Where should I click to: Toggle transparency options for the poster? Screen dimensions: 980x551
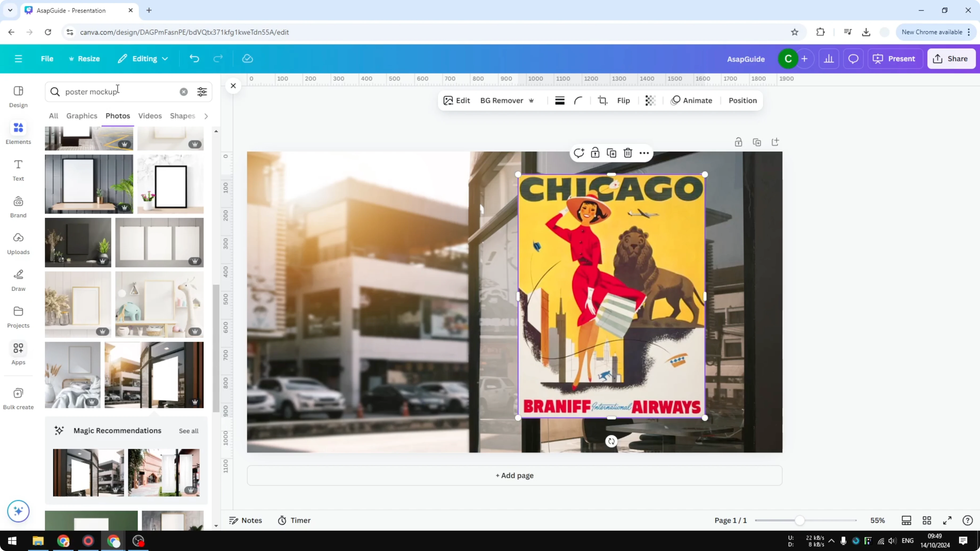coord(650,100)
